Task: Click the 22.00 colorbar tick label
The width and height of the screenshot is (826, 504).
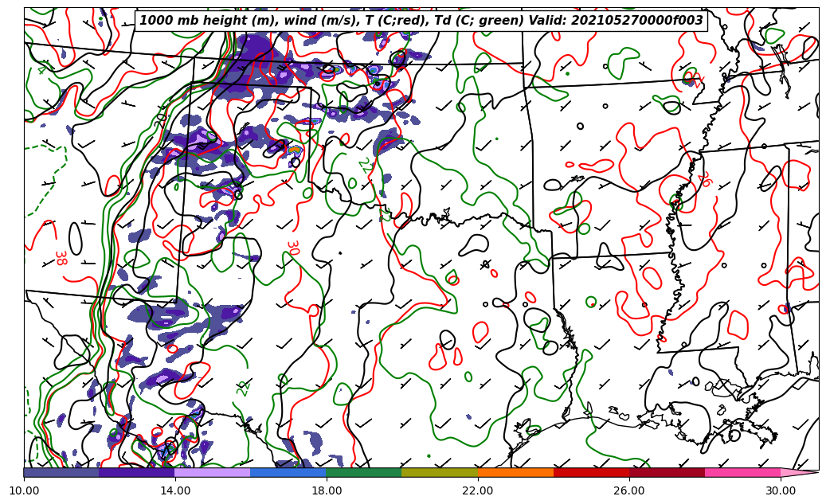Action: [x=478, y=490]
